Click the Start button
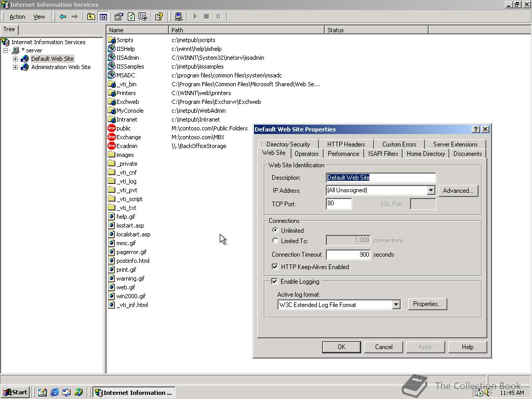Image resolution: width=532 pixels, height=399 pixels. click(x=16, y=393)
